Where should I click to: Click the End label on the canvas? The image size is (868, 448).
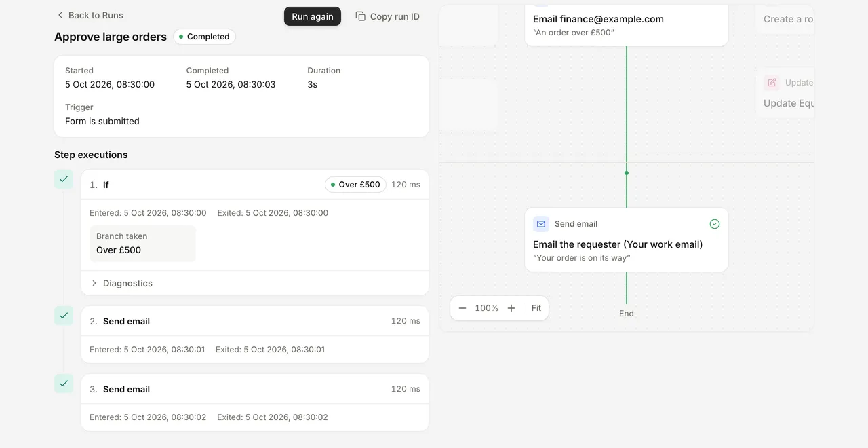627,314
